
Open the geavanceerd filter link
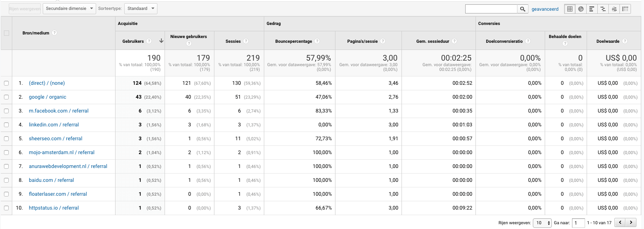click(x=545, y=9)
